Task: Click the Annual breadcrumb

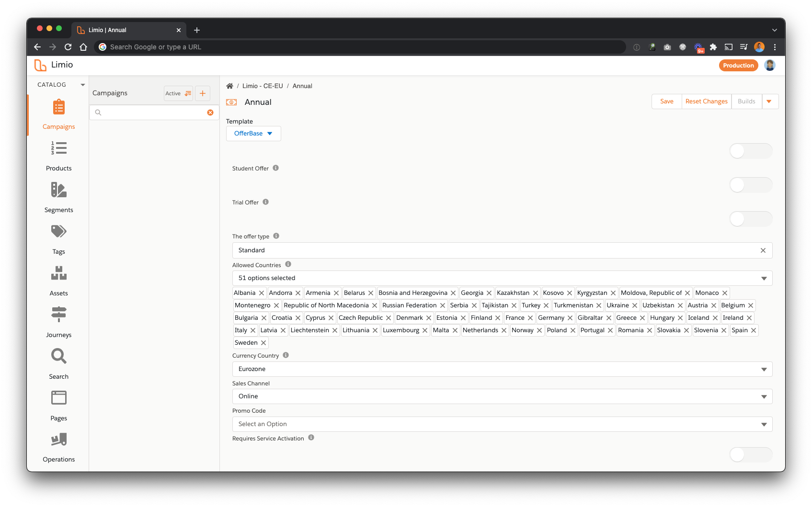Action: [x=302, y=86]
